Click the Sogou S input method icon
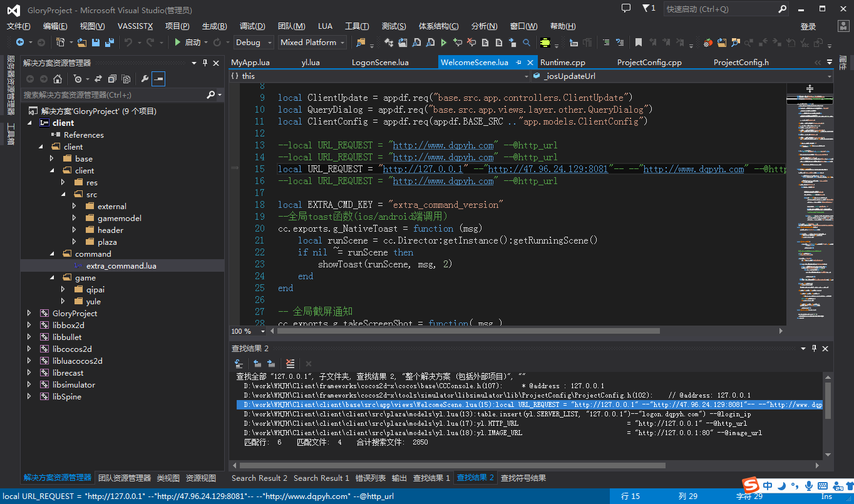Screen dimensions: 854x504 click(x=750, y=485)
